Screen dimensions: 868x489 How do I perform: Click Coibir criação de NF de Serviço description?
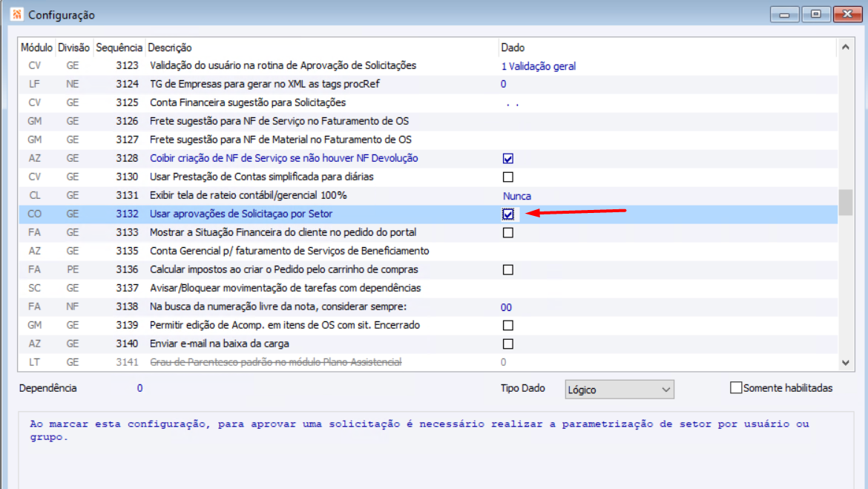(283, 158)
